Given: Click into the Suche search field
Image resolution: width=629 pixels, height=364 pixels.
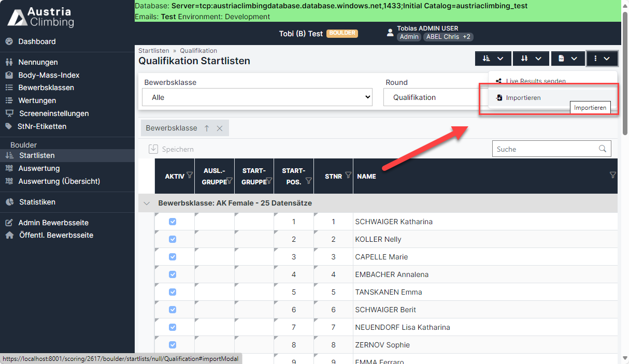Looking at the screenshot, I should point(544,149).
